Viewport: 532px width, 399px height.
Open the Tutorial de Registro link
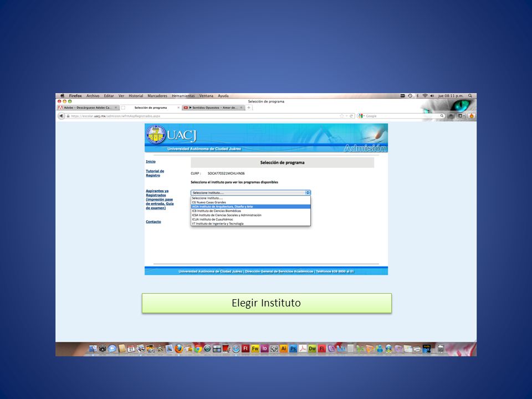point(155,173)
